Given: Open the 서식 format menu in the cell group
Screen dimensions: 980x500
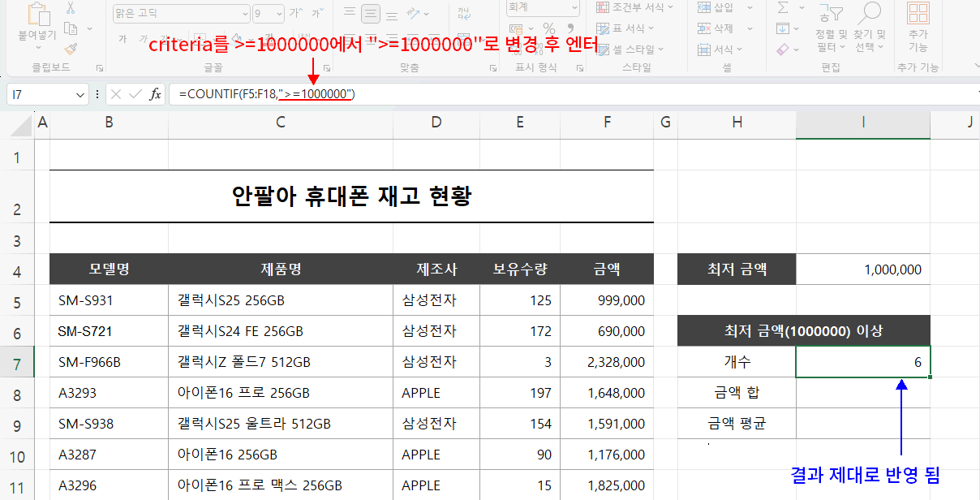Looking at the screenshot, I should click(x=720, y=50).
